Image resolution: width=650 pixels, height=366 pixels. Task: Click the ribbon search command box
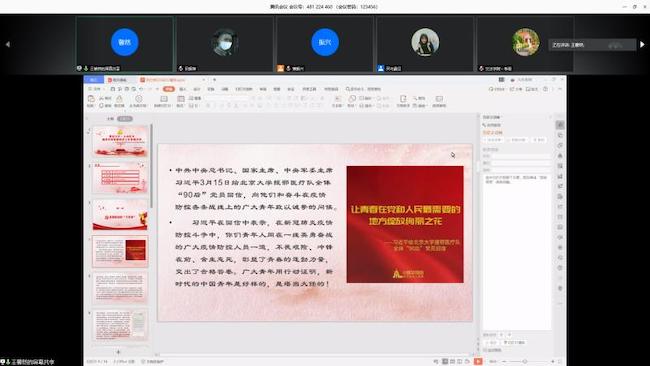pyautogui.click(x=363, y=89)
